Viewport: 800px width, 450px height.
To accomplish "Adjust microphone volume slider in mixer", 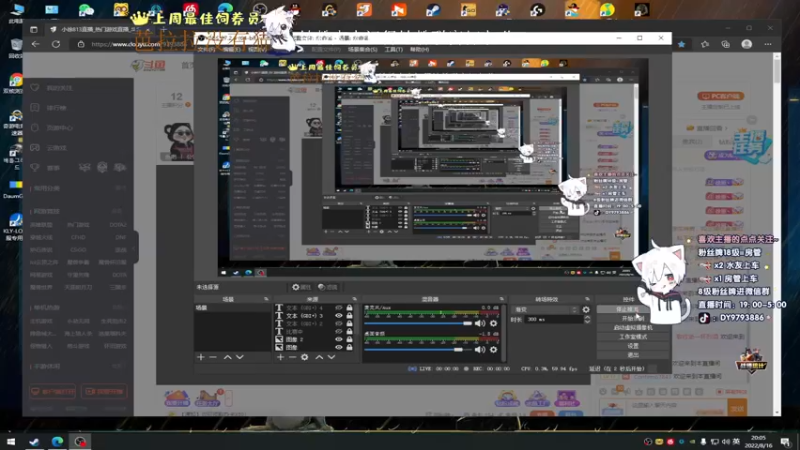I will [418, 323].
